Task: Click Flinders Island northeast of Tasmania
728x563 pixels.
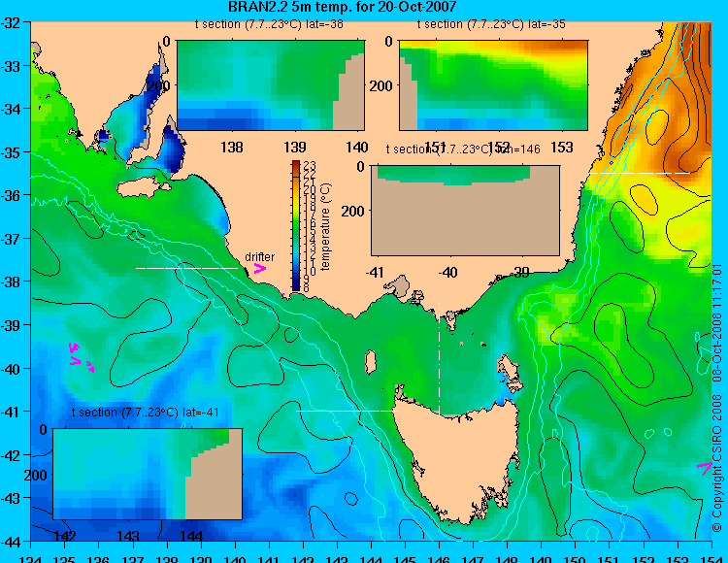Action: [x=510, y=372]
